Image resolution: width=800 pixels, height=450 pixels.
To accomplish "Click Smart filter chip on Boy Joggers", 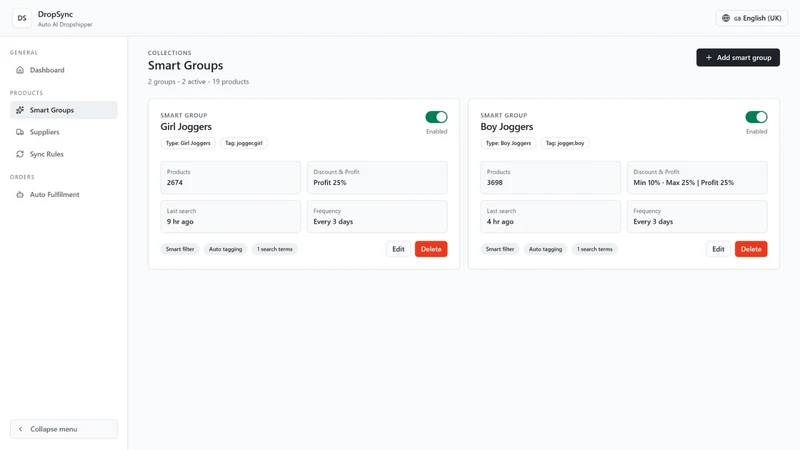I will pyautogui.click(x=499, y=249).
